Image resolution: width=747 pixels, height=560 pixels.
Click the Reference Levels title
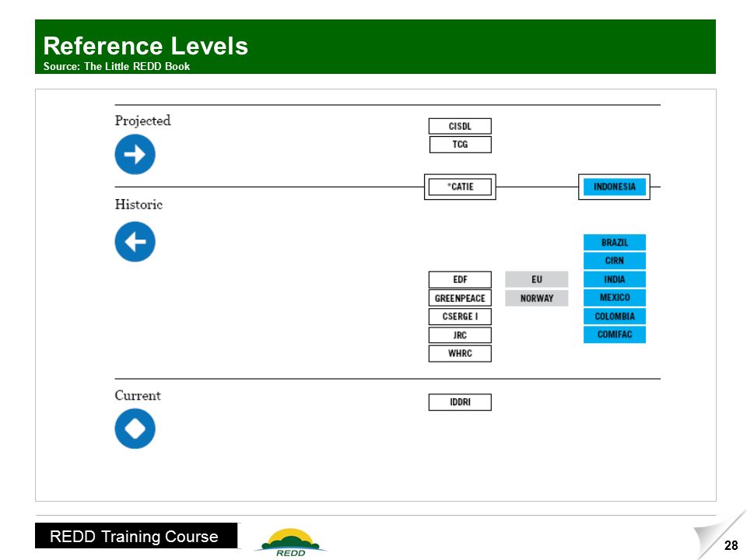pos(146,46)
